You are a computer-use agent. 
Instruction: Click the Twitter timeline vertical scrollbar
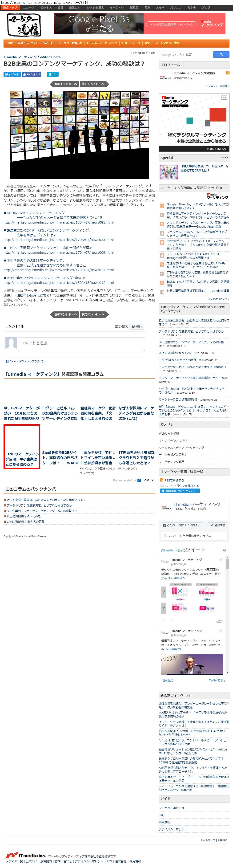pyautogui.click(x=227, y=616)
